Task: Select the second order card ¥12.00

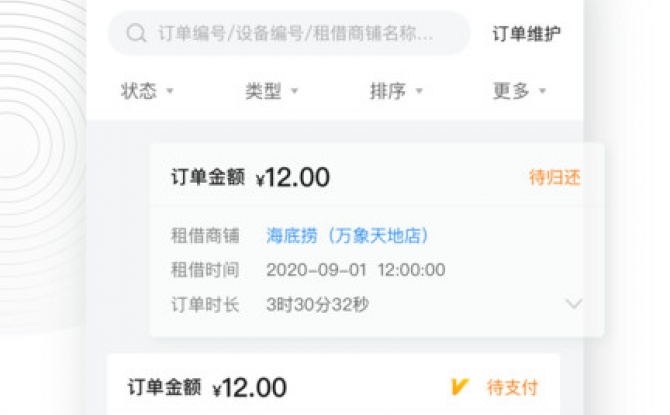Action: coord(250,388)
